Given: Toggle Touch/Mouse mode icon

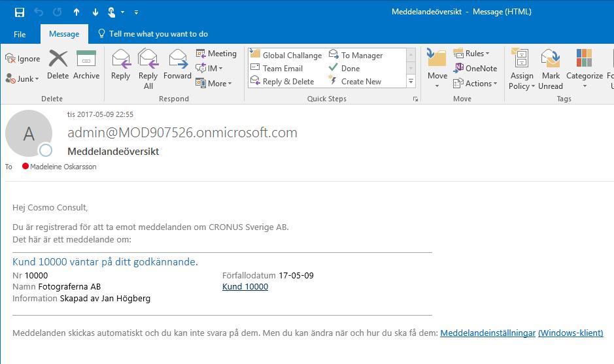Looking at the screenshot, I should coord(112,12).
